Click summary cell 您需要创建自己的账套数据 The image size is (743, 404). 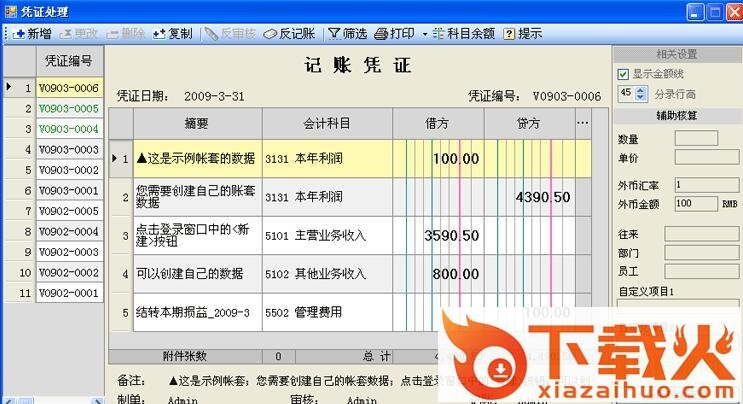click(198, 197)
